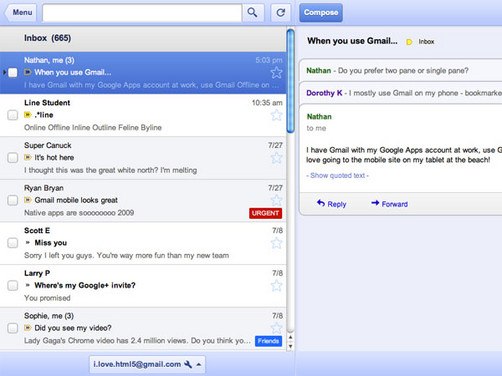The image size is (502, 376).
Task: Star the 'When you use Gmail...' message
Action: [276, 73]
